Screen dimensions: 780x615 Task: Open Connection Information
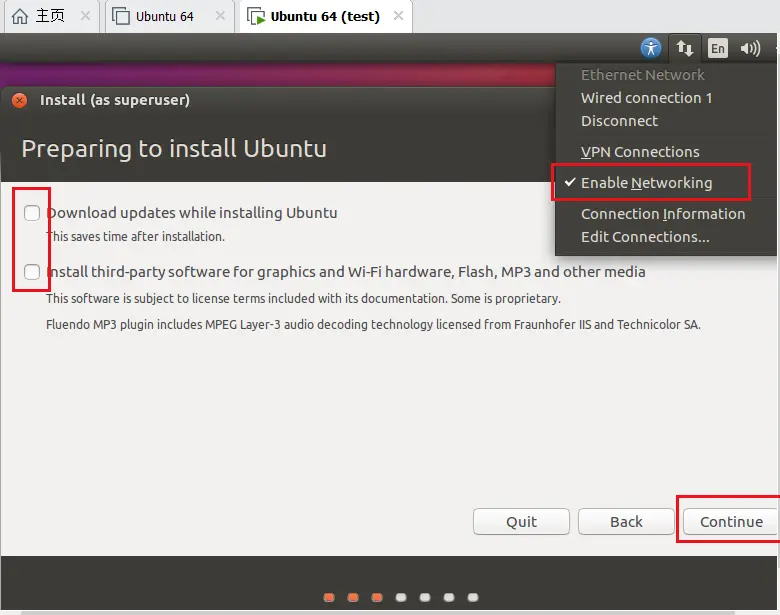[665, 214]
